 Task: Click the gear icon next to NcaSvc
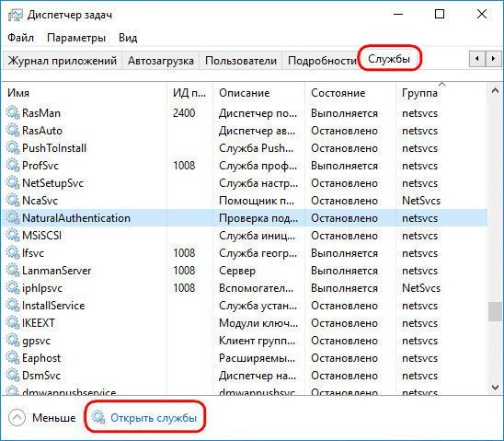pyautogui.click(x=13, y=201)
